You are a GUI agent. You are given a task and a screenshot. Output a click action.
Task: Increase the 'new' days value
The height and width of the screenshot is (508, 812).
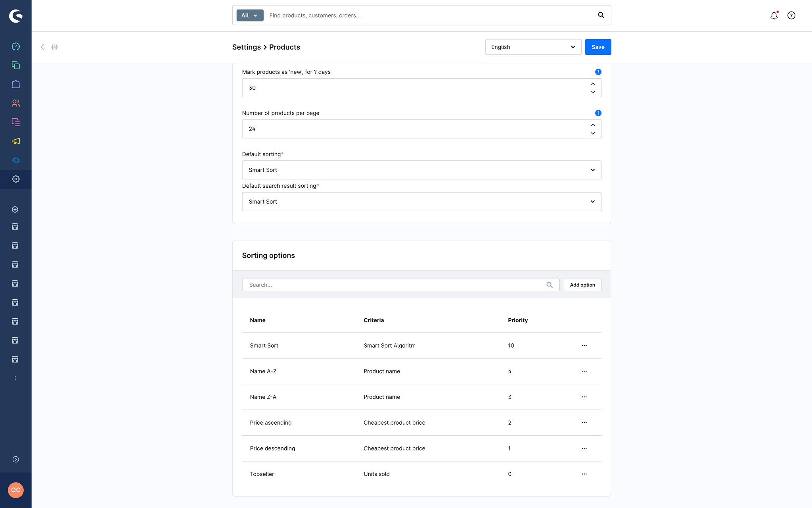[x=593, y=84]
